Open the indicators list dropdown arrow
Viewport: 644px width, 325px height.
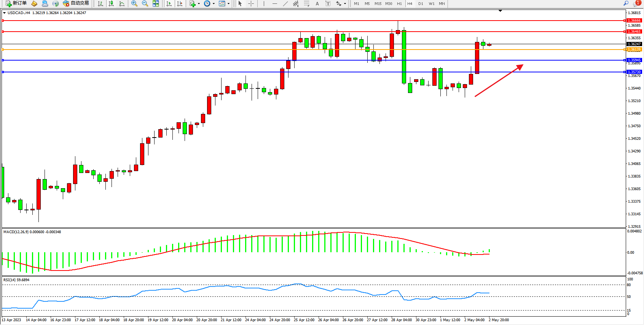[199, 4]
